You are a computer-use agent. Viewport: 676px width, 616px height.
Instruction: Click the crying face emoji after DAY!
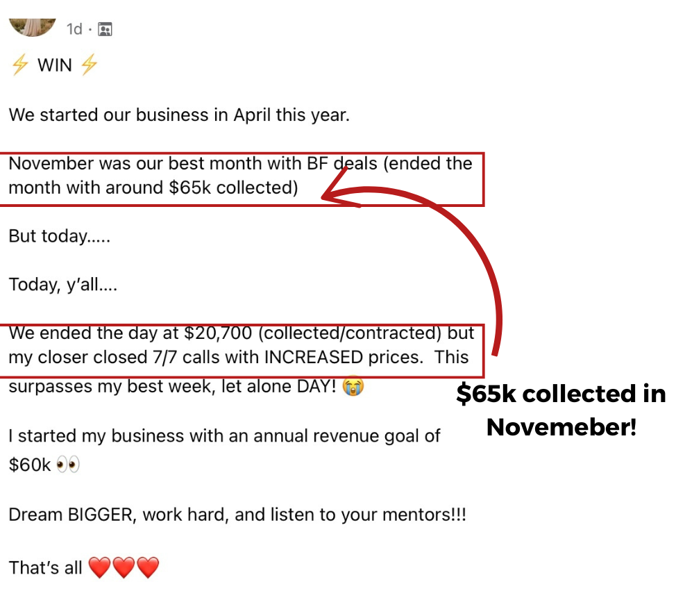(x=353, y=385)
